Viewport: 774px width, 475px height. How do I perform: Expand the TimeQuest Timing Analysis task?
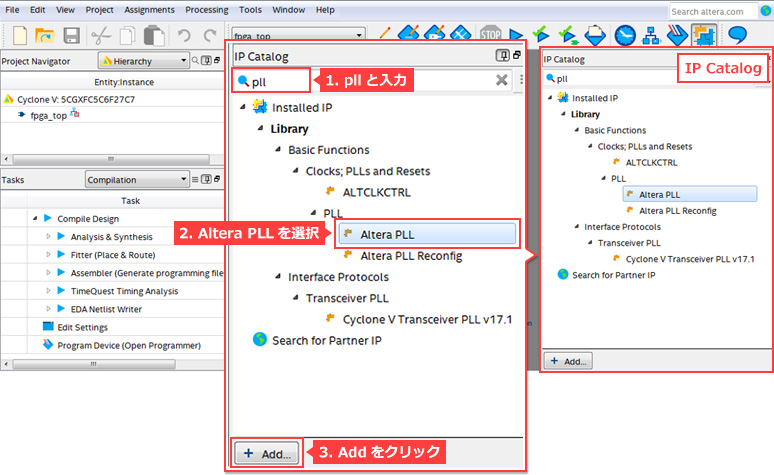[x=48, y=291]
